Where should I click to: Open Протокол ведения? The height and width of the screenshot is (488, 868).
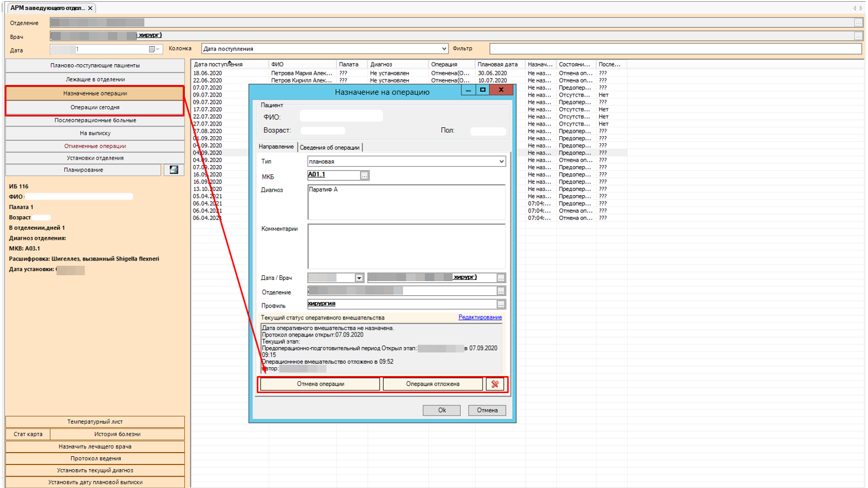pos(95,459)
